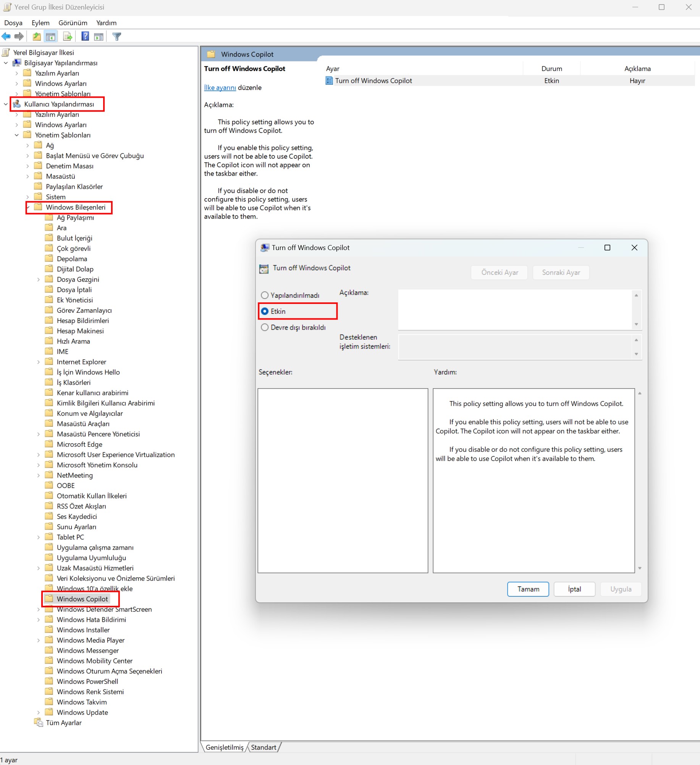Click the policy icon beside Turn off Windows Copilot row
The height and width of the screenshot is (765, 700).
[x=329, y=81]
